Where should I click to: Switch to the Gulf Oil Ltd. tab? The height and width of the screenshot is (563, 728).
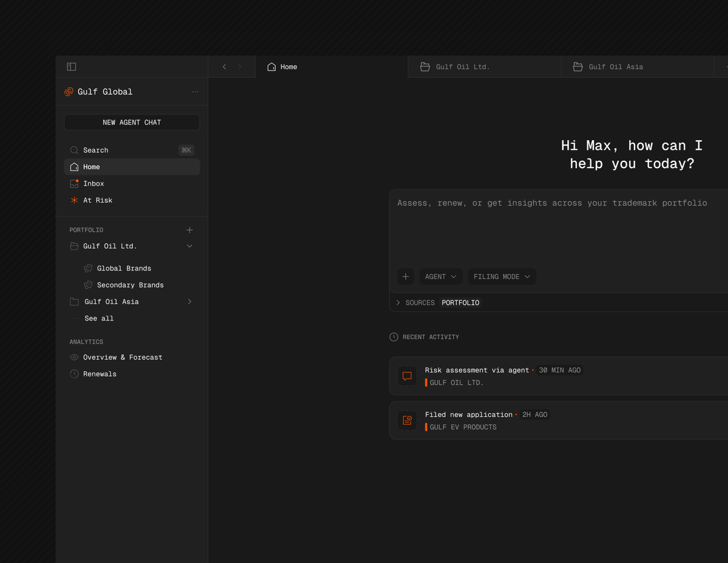[462, 67]
